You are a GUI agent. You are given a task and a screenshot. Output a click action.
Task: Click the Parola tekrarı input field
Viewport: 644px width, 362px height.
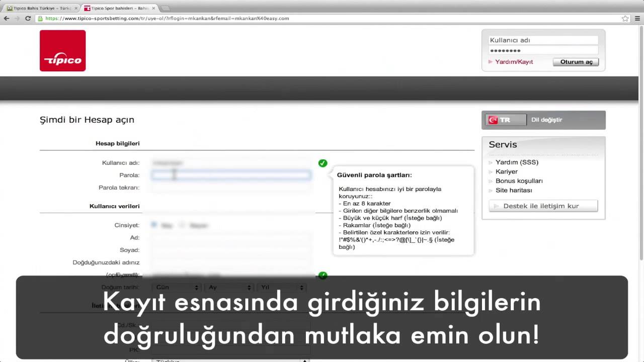click(231, 188)
